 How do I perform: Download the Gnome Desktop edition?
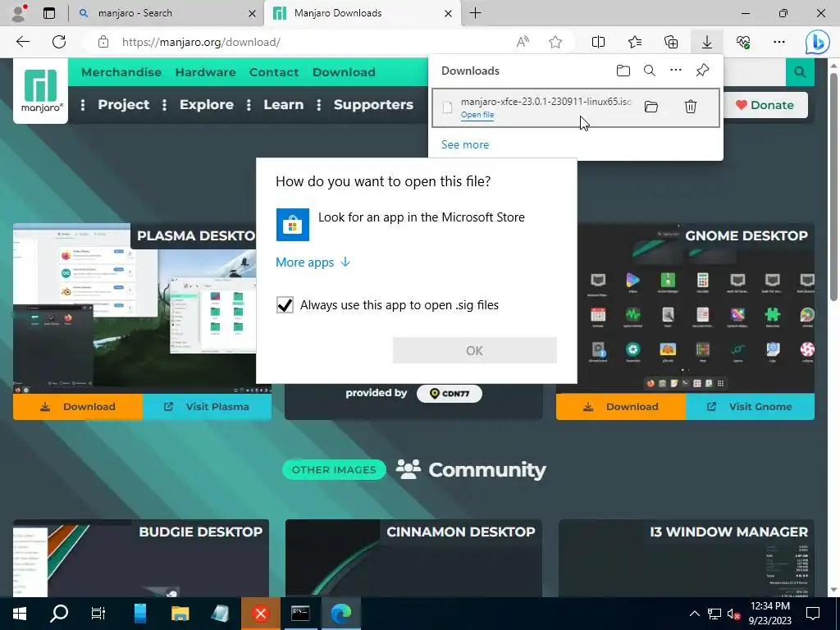[x=621, y=407]
